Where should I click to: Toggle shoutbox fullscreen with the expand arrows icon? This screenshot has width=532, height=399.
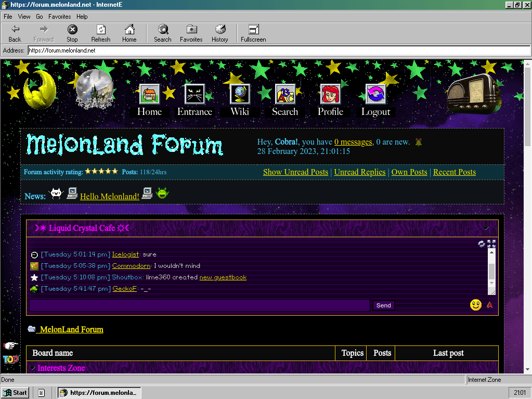(491, 243)
